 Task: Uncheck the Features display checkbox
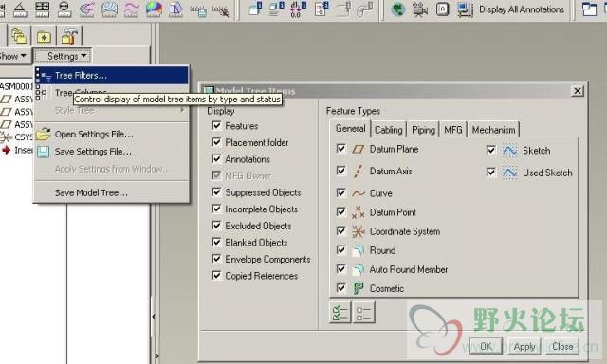pos(217,125)
